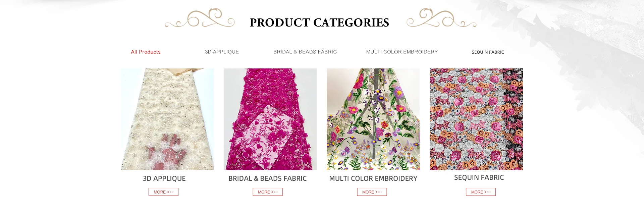Click the right gold swirl ornament
This screenshot has height=212, width=644.
pyautogui.click(x=441, y=17)
